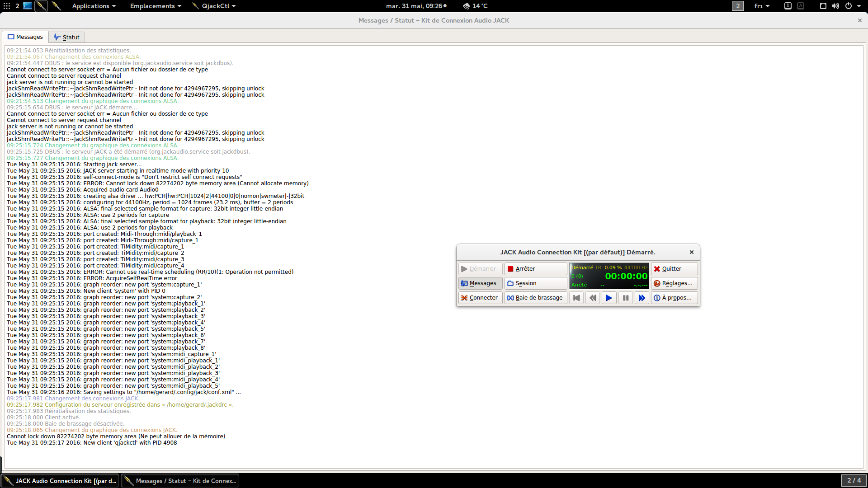Open the Baie de brassage patchbay
This screenshot has width=868, height=488.
[x=536, y=298]
